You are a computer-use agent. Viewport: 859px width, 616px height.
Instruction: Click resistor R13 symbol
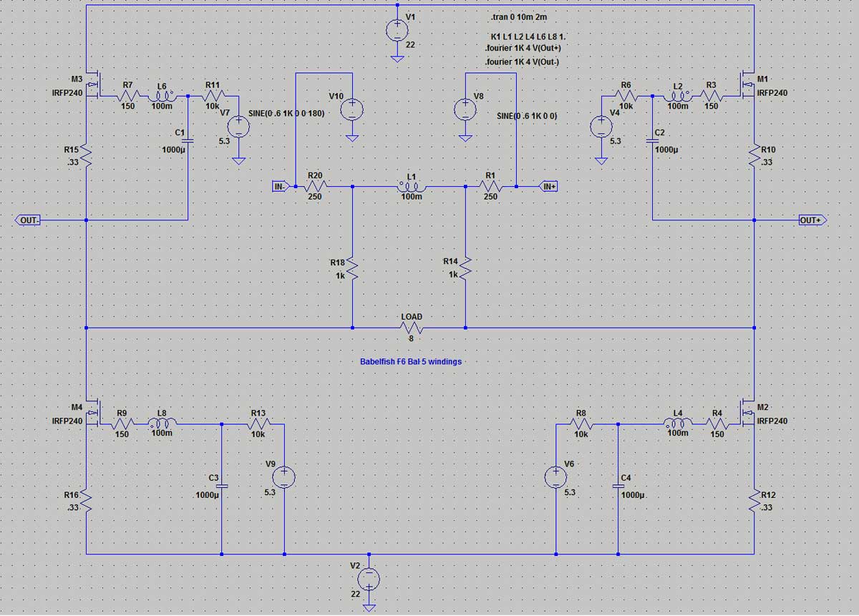[x=258, y=424]
